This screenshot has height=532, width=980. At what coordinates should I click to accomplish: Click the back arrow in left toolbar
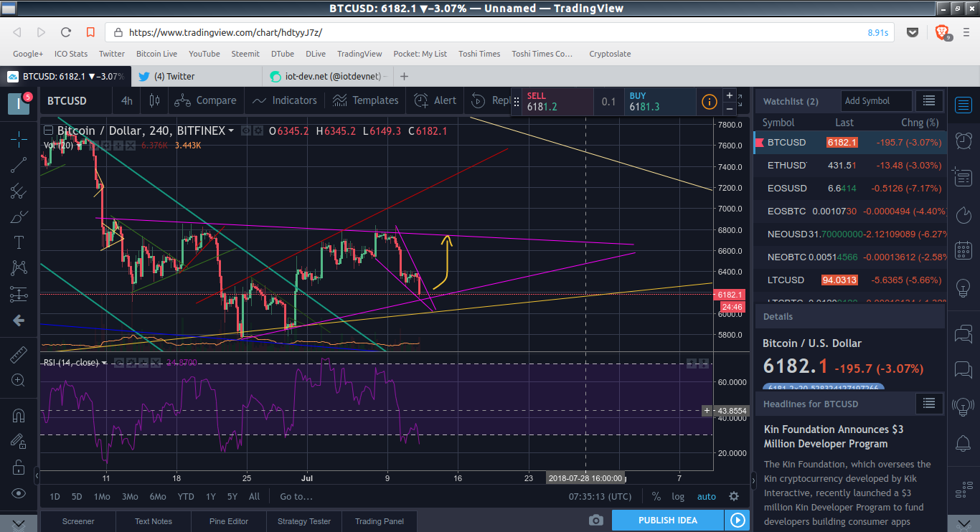(x=19, y=320)
